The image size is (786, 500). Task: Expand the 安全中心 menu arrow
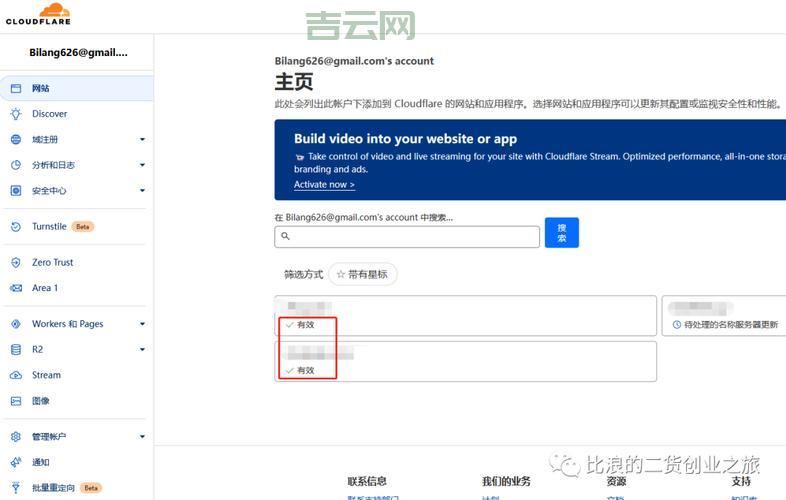[142, 191]
